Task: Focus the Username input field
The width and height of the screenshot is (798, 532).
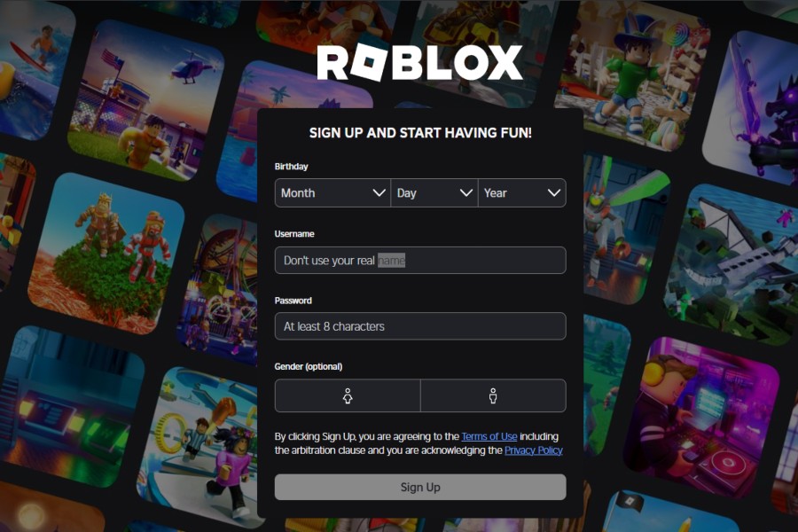Action: 420,260
